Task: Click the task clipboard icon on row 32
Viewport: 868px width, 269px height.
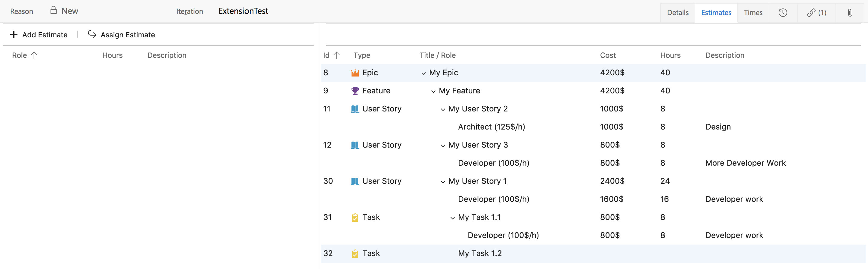Action: pos(355,254)
